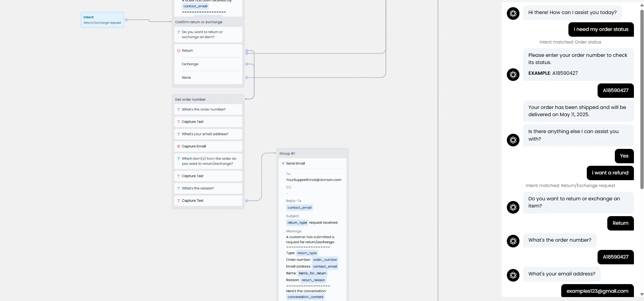Click the text icon of "What's the order number?"
This screenshot has height=301, width=644.
coord(179,110)
